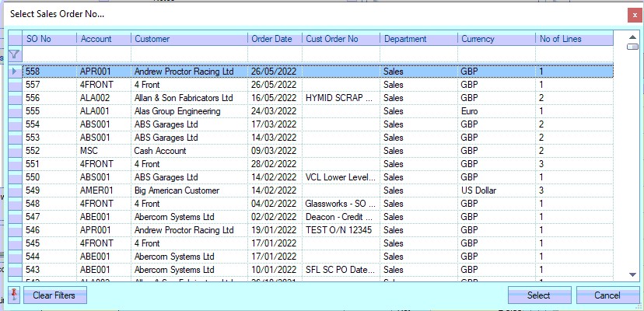Close the Select Sales Order No dialog

click(x=634, y=15)
